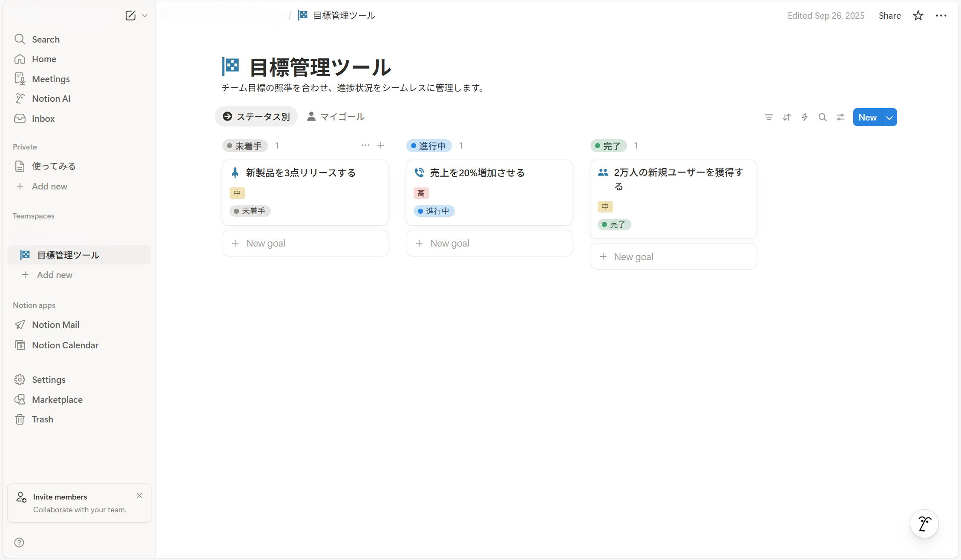Screen dimensions: 961x560
Task: Open the filter options for the board view
Action: coord(768,117)
